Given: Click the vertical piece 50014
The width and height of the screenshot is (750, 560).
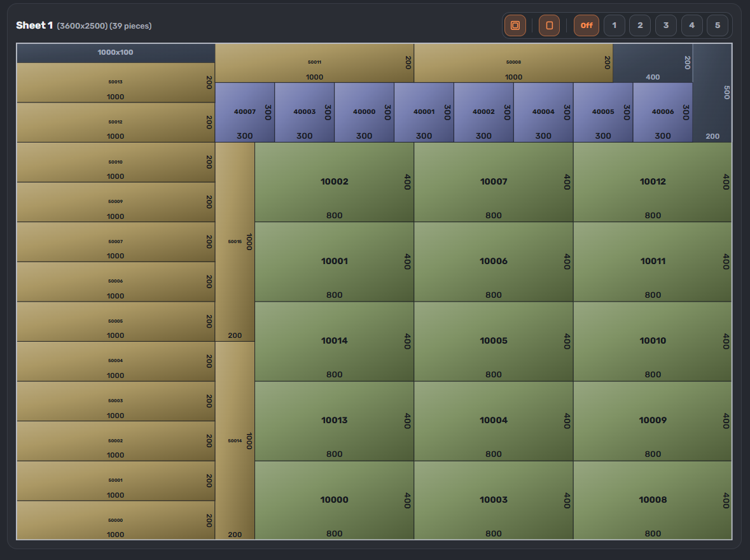Looking at the screenshot, I should tap(235, 440).
